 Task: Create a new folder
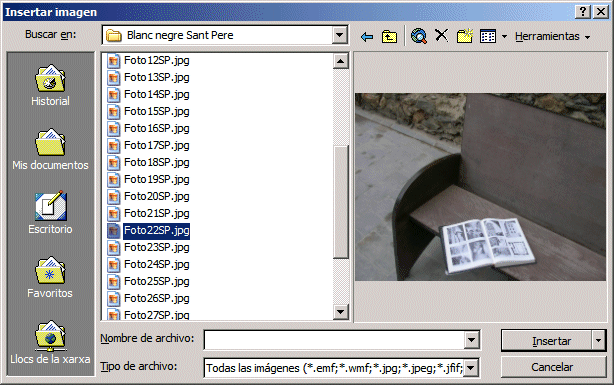point(465,36)
